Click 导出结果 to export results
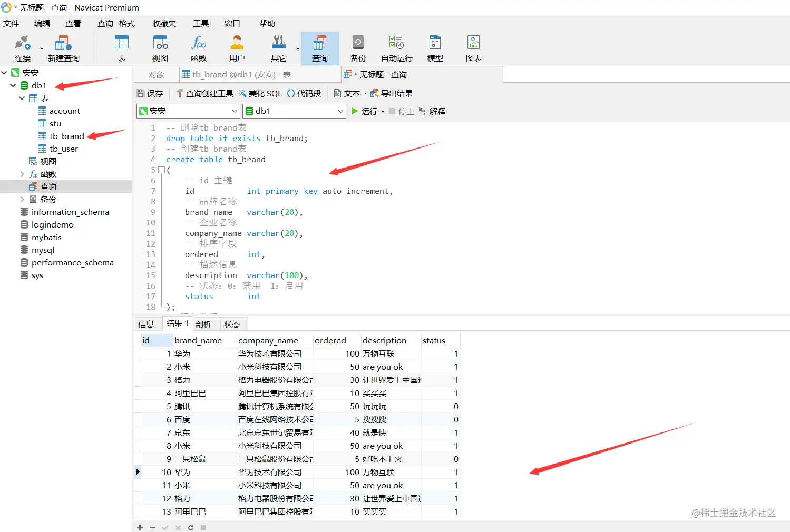 (x=392, y=93)
